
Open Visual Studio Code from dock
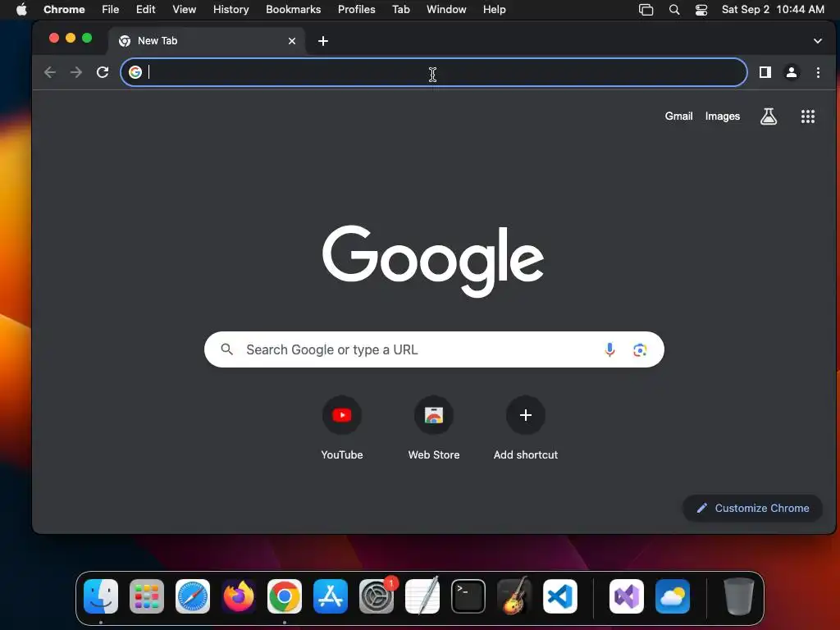point(559,596)
